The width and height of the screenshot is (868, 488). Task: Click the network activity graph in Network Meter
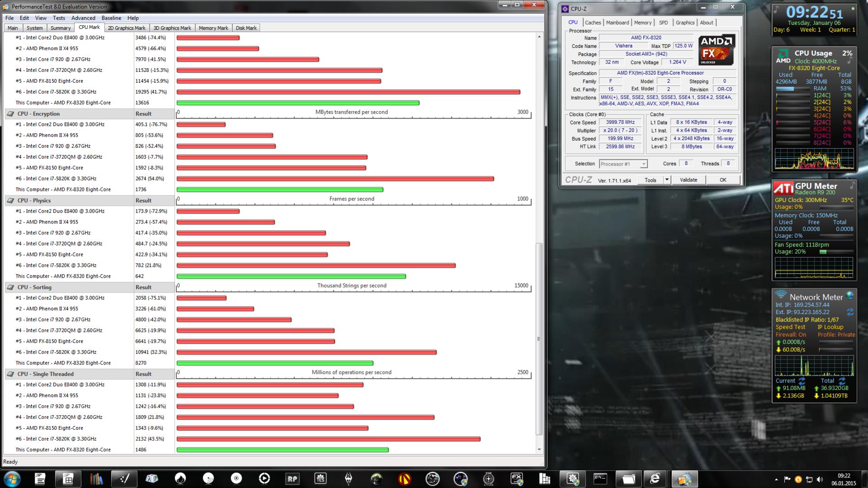click(814, 365)
